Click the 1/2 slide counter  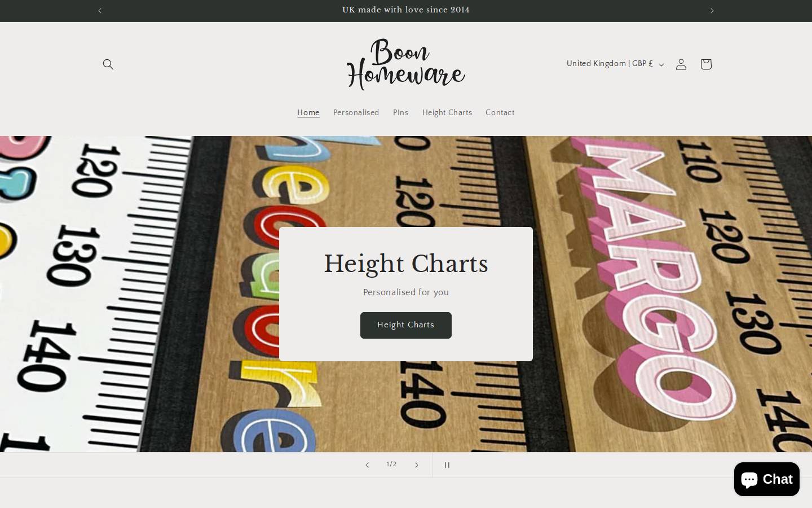click(x=391, y=465)
